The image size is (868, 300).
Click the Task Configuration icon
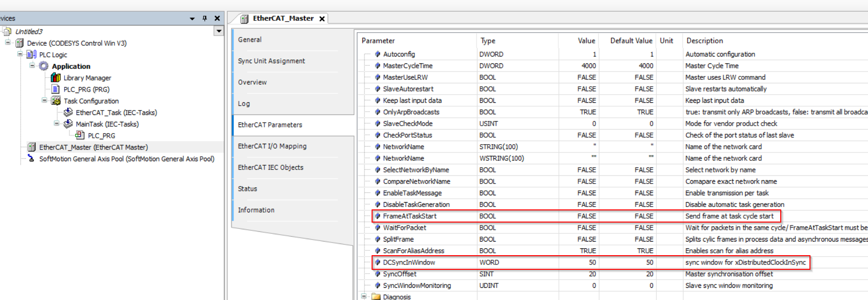tap(56, 101)
